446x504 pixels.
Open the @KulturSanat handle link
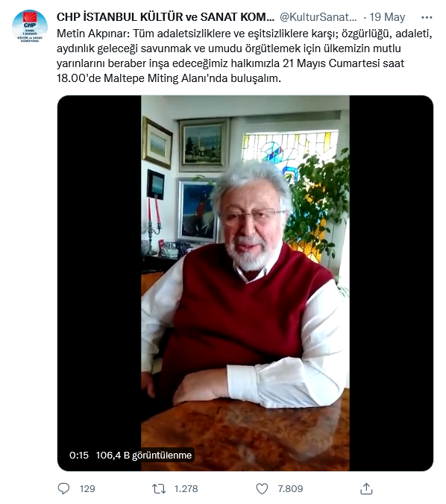(x=318, y=17)
